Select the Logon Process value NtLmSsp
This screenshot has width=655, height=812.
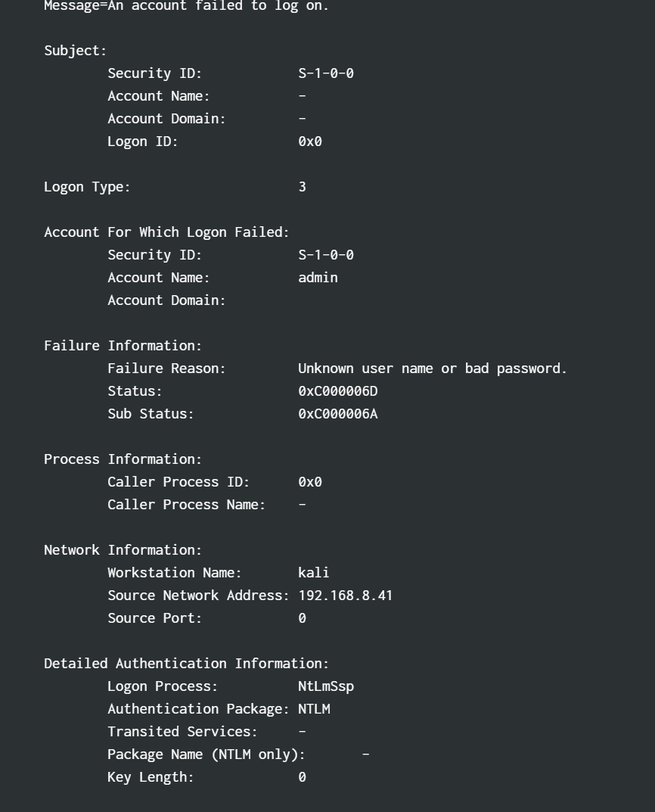pos(326,686)
